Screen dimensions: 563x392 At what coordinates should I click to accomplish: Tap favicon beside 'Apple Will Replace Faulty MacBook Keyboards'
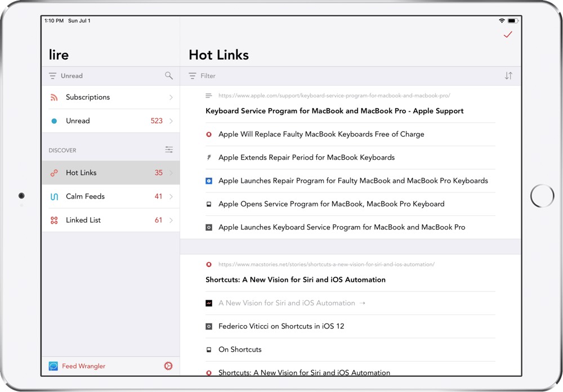click(x=209, y=134)
